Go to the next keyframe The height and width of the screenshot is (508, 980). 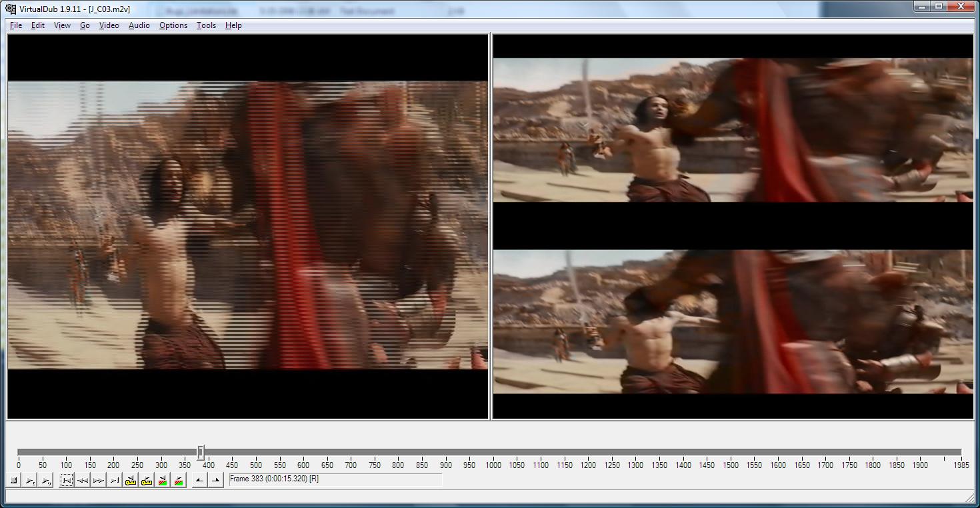pos(147,480)
